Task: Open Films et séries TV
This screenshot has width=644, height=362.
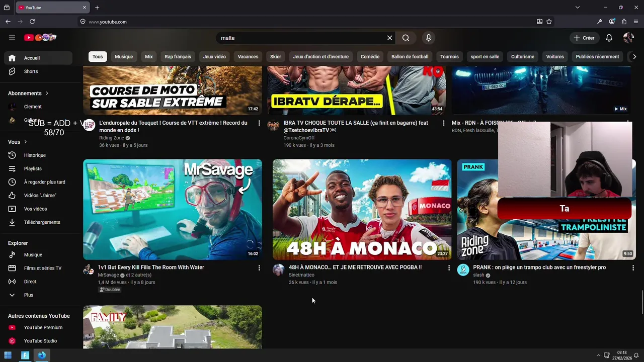Action: point(38,268)
